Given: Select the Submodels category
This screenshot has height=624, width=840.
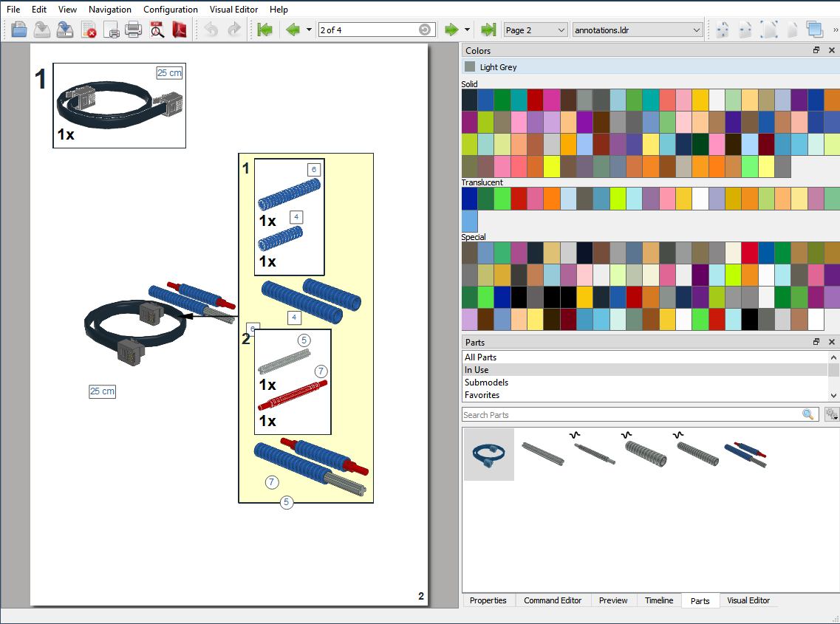Looking at the screenshot, I should (x=645, y=383).
